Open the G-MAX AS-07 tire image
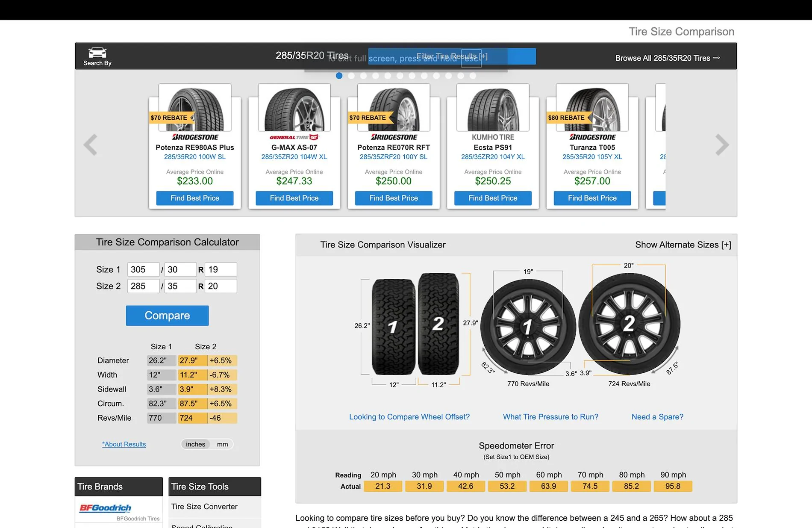 click(x=294, y=108)
